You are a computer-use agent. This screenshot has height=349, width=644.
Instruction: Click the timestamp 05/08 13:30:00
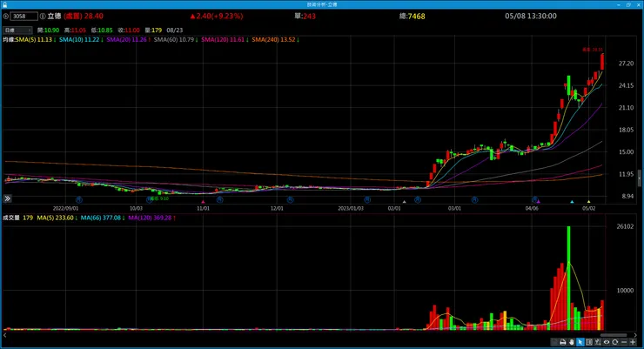[x=531, y=16]
